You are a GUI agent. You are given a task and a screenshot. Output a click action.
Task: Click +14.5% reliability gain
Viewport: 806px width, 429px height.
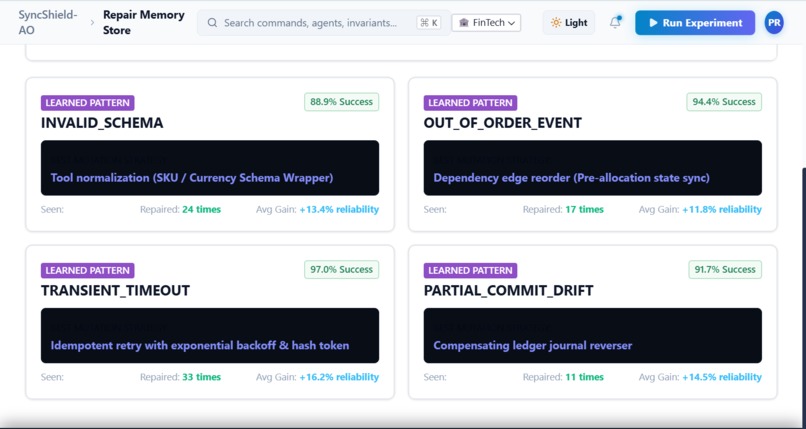(x=722, y=377)
